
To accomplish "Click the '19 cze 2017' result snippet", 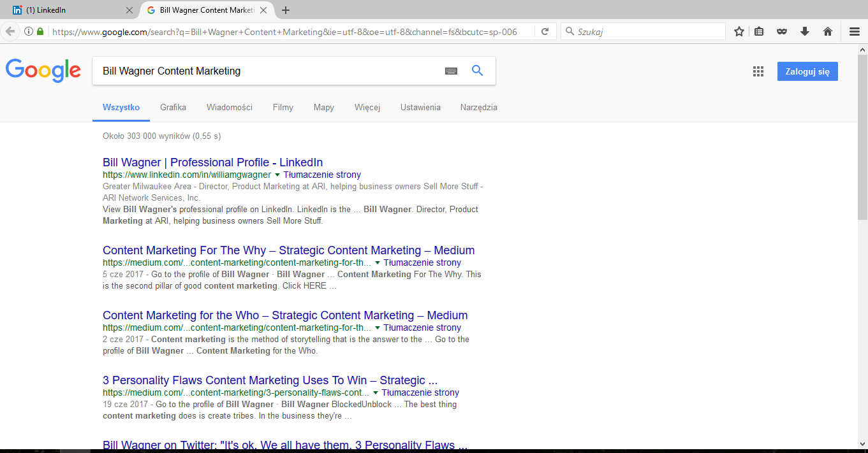I will click(279, 410).
